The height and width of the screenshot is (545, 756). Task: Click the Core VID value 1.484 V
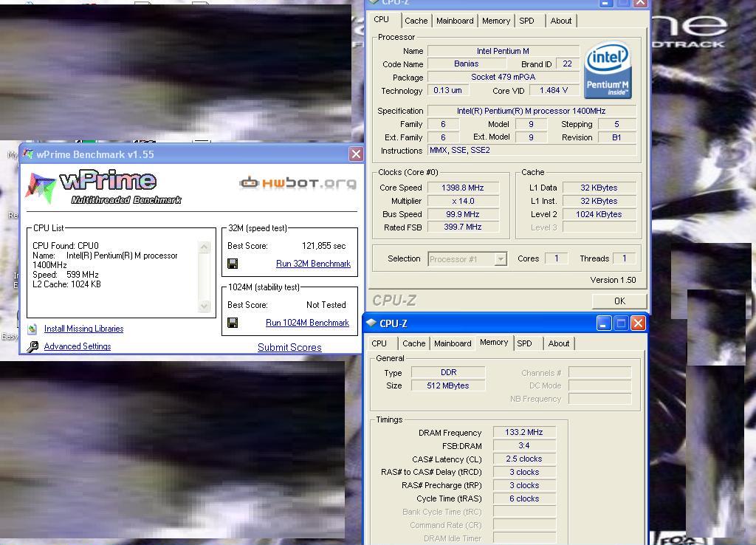tap(554, 90)
